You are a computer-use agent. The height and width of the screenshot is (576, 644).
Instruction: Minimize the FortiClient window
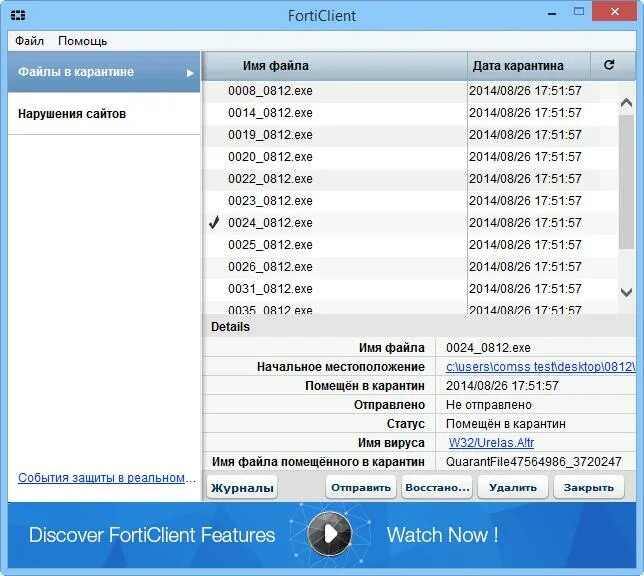click(552, 14)
